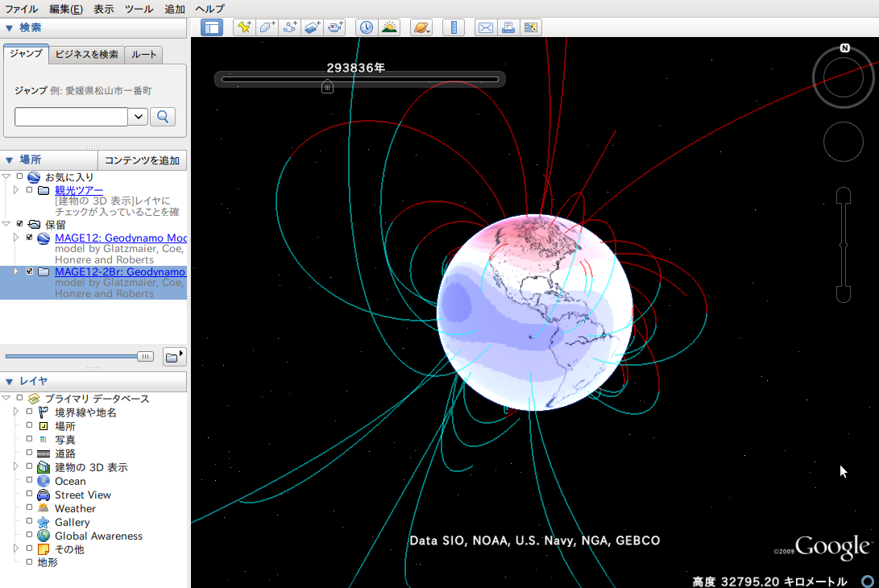The height and width of the screenshot is (588, 879).
Task: Uncheck the MAGE12-2Br Geodynamo item
Action: tap(30, 272)
